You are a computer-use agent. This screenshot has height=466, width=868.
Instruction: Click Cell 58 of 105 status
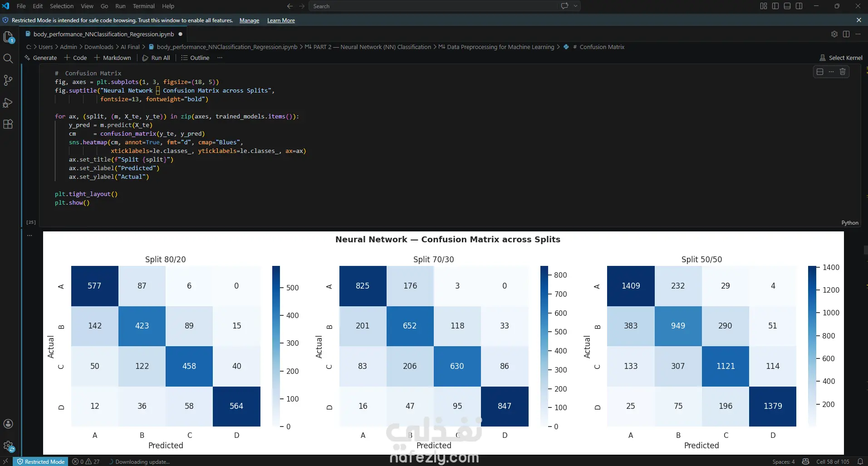coord(833,461)
